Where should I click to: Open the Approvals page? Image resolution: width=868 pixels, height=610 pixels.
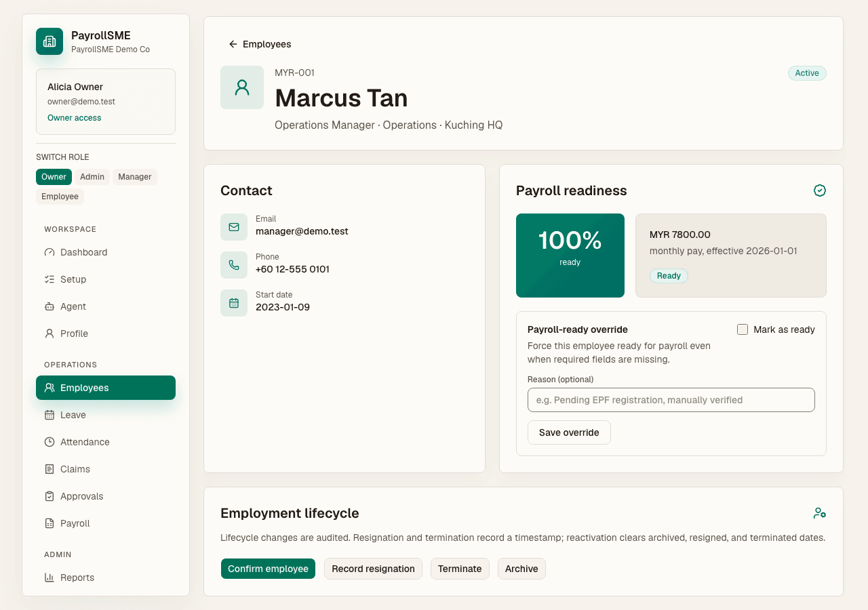106,496
